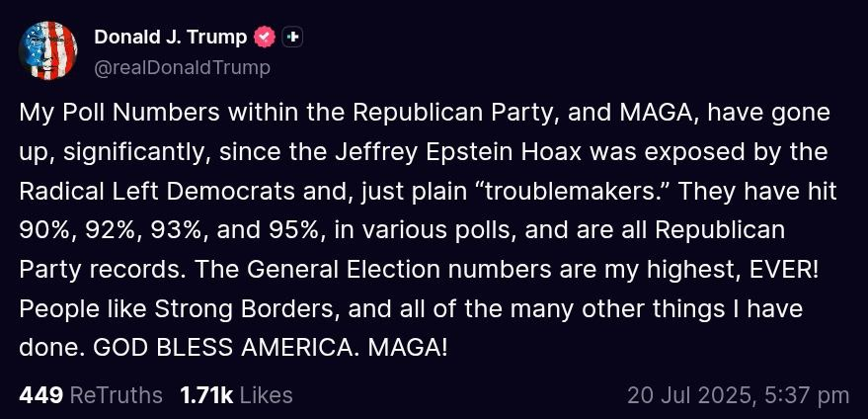This screenshot has height=419, width=868.
Task: Click the plus badge beside the name
Action: (x=292, y=38)
